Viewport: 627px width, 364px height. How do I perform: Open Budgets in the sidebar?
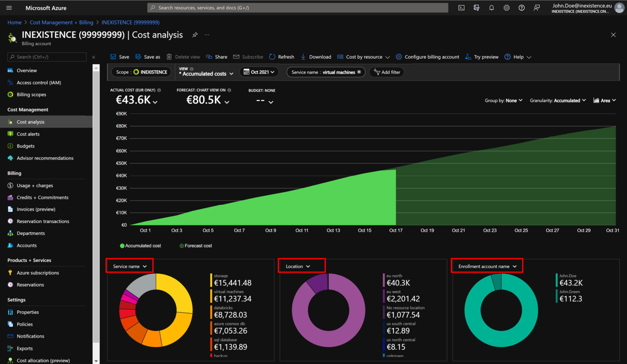(x=25, y=146)
